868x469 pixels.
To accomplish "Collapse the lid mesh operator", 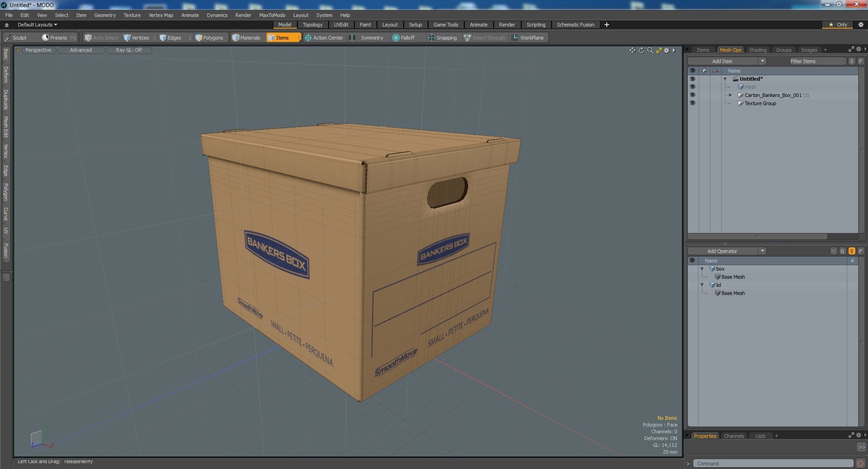I will click(x=702, y=285).
